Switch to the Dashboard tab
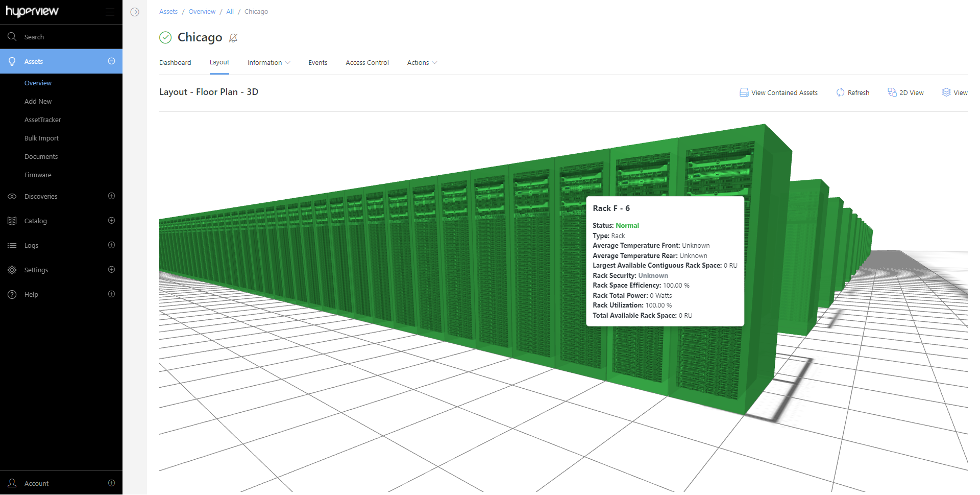 point(175,62)
